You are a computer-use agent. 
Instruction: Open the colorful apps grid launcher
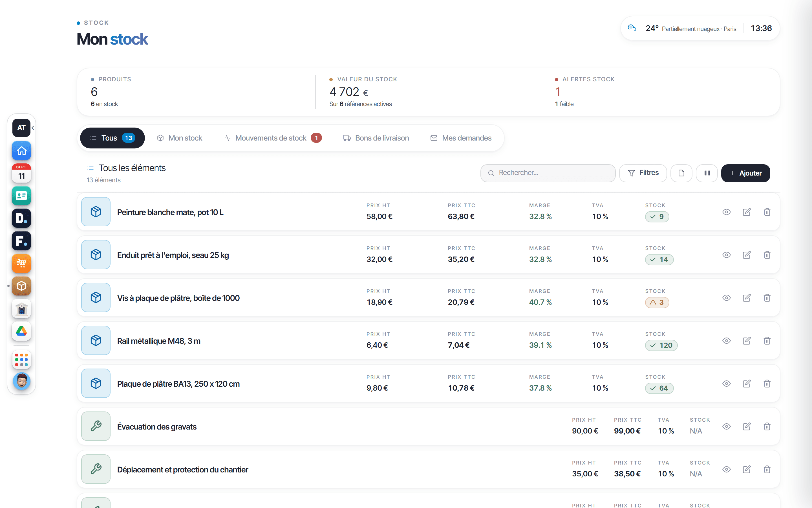coord(21,360)
